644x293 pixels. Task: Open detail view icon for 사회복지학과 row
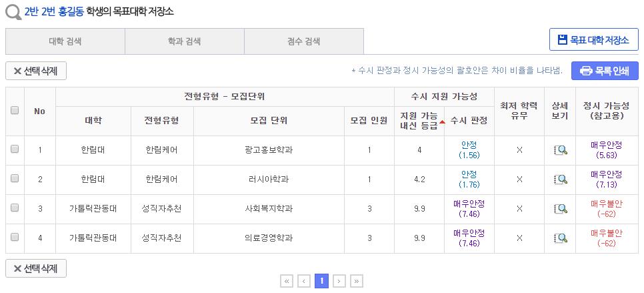click(560, 209)
